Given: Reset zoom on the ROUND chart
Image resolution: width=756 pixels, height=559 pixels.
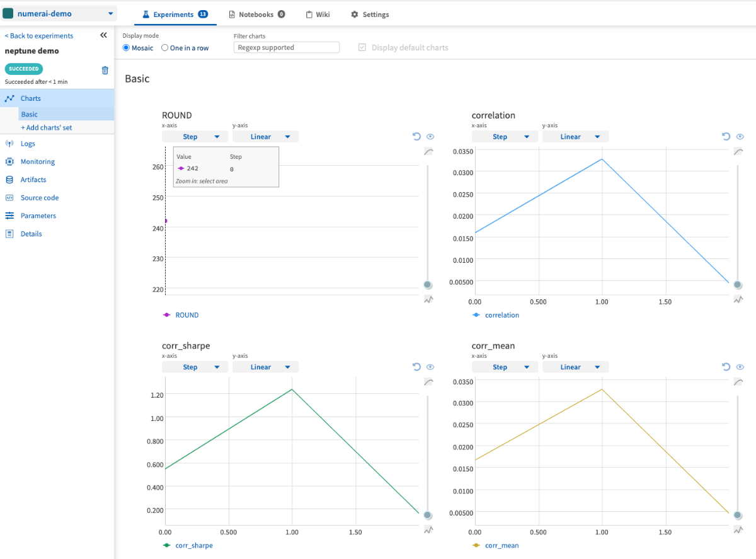Looking at the screenshot, I should [x=416, y=136].
